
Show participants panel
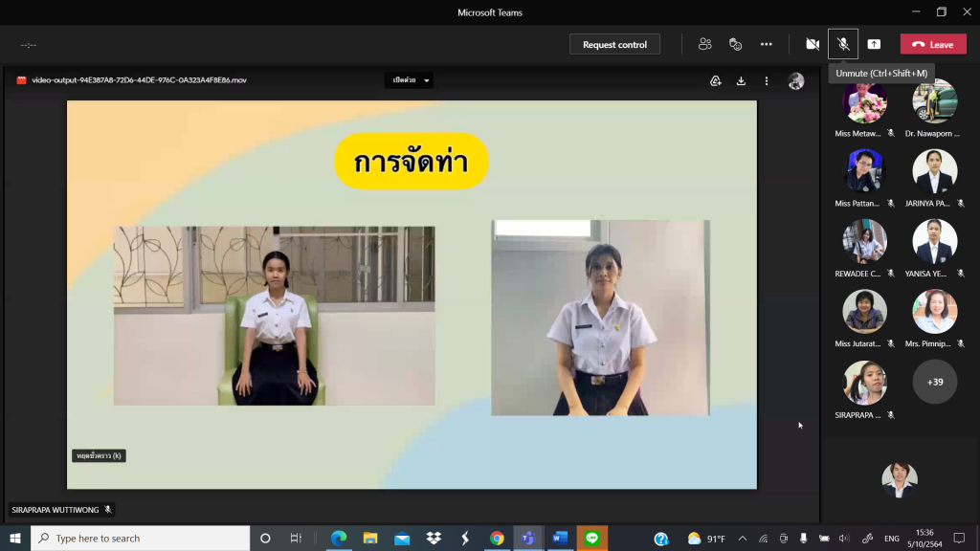pyautogui.click(x=705, y=44)
